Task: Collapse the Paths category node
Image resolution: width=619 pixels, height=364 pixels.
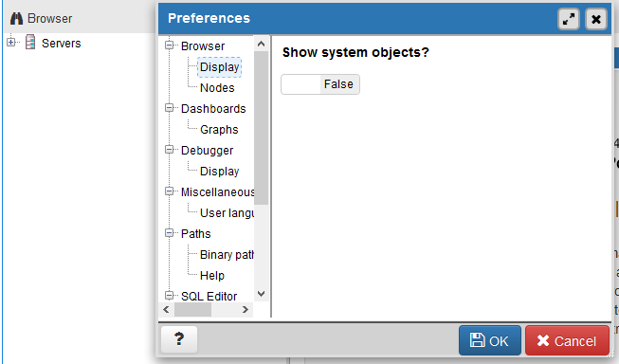Action: (x=170, y=233)
